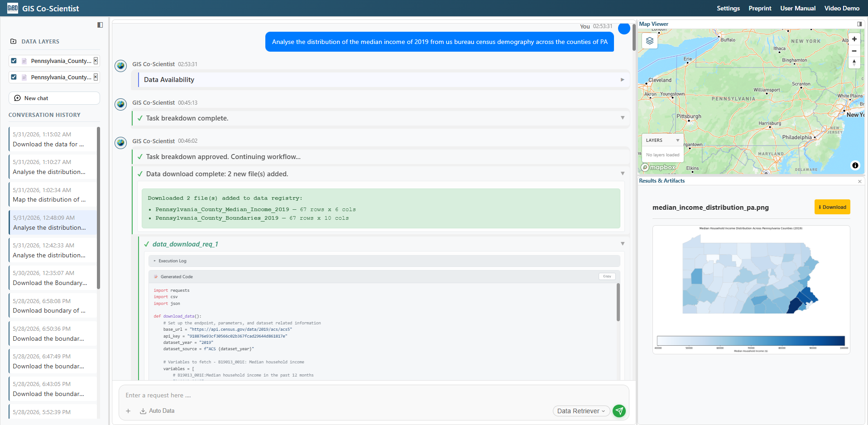868x425 pixels.
Task: Open the Data Retriever dropdown
Action: (581, 411)
